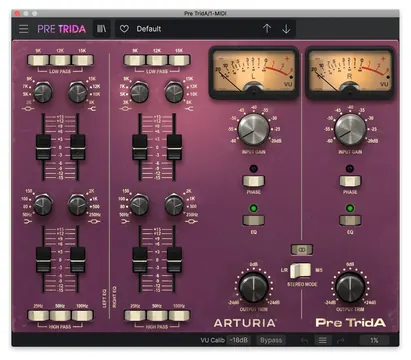Toggle Left EQ 100Hz high pass button
Viewport: 411px width, 360px height.
[82, 315]
